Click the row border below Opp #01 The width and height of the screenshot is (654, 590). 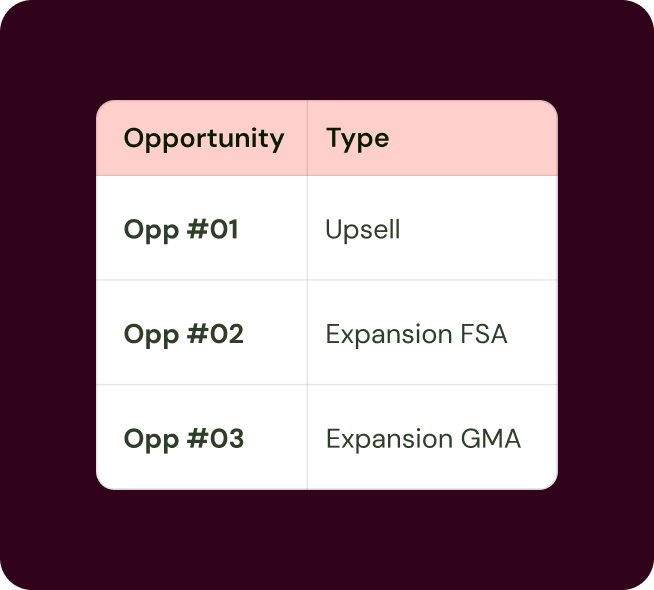click(x=327, y=280)
